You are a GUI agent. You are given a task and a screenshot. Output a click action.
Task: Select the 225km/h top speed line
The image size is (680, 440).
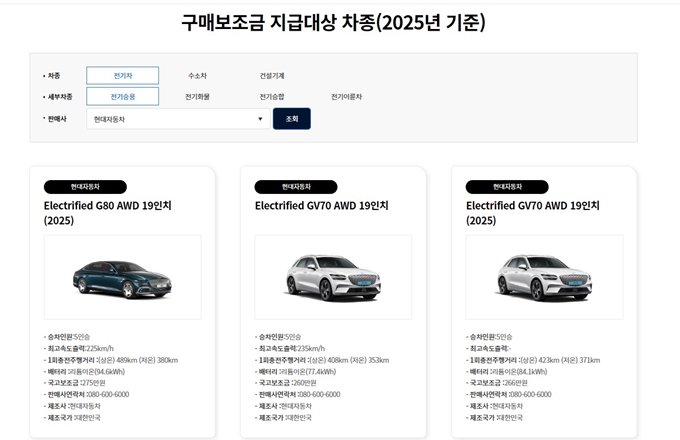point(78,348)
